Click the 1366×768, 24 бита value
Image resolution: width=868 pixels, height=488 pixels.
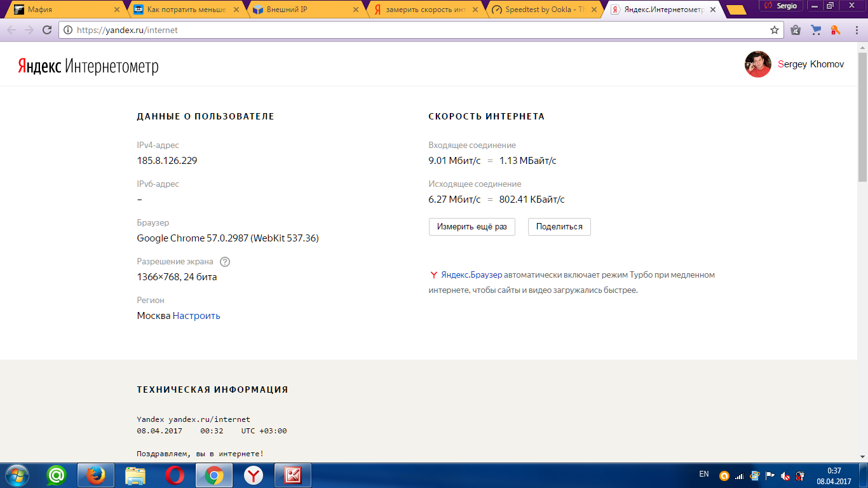177,277
